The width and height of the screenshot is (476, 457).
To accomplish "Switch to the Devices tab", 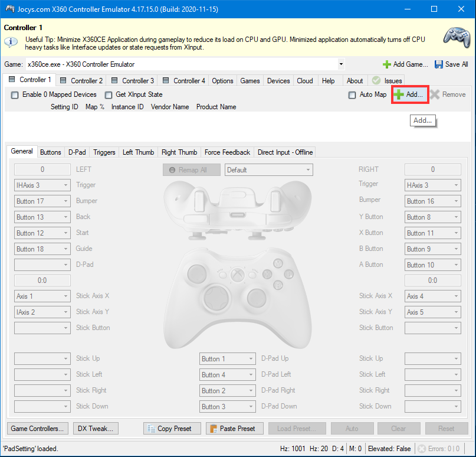I will 278,80.
